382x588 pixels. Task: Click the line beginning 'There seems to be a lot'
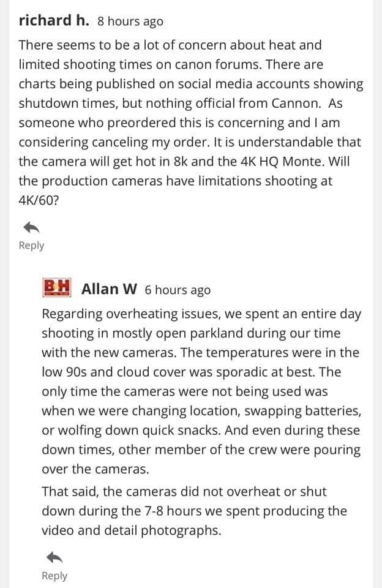170,45
